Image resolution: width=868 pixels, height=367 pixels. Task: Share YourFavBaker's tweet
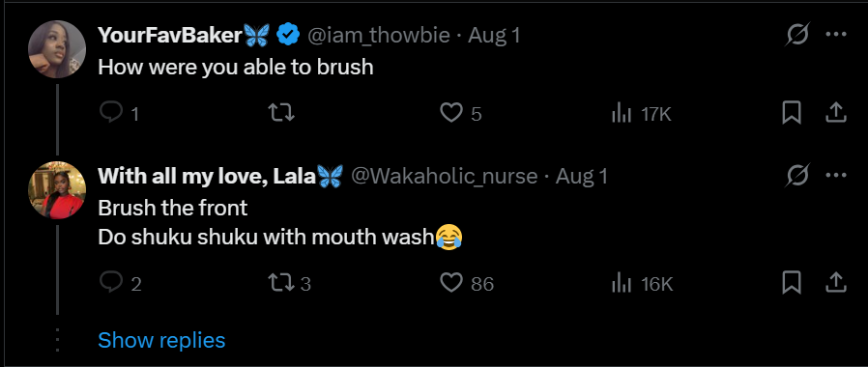[836, 113]
